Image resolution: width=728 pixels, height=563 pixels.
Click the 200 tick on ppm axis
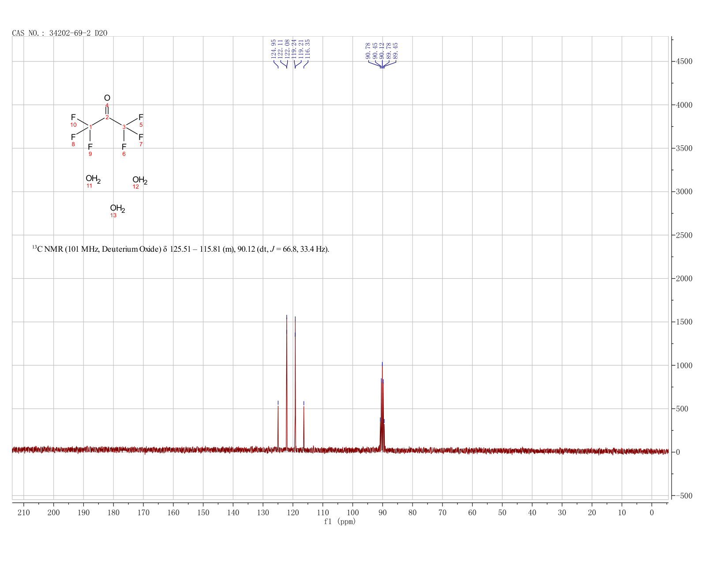click(x=53, y=512)
